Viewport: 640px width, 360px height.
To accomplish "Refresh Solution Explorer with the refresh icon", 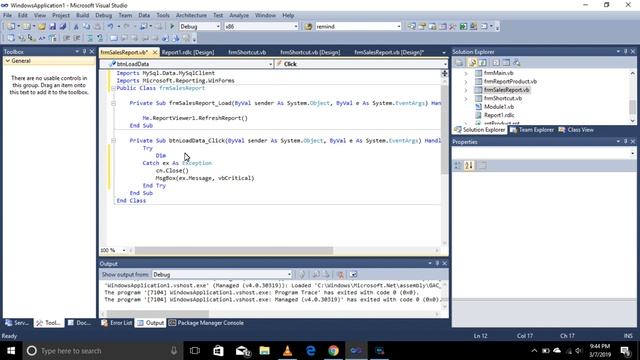I will 482,63.
